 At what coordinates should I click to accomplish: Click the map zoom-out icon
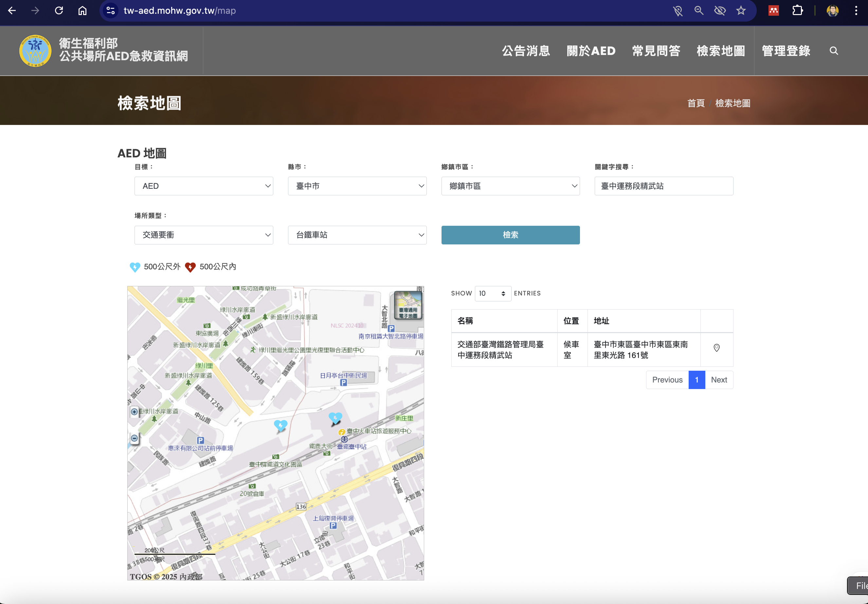tap(134, 438)
